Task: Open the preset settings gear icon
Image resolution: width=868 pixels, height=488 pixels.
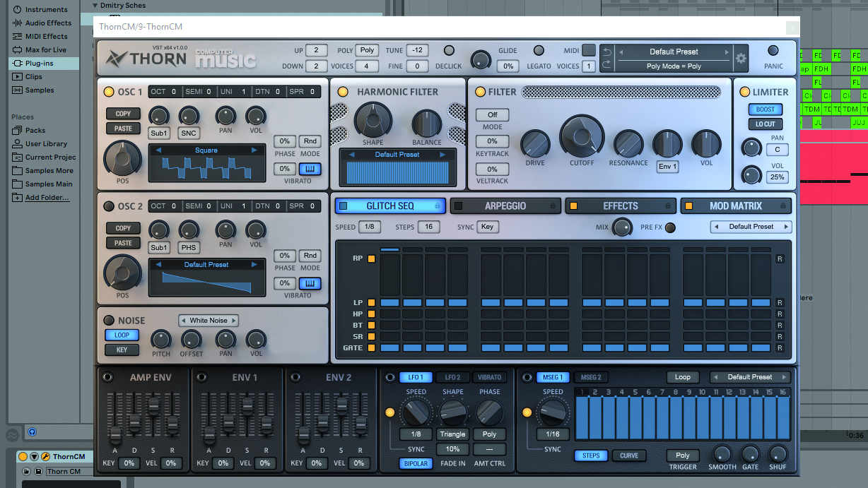Action: tap(741, 59)
